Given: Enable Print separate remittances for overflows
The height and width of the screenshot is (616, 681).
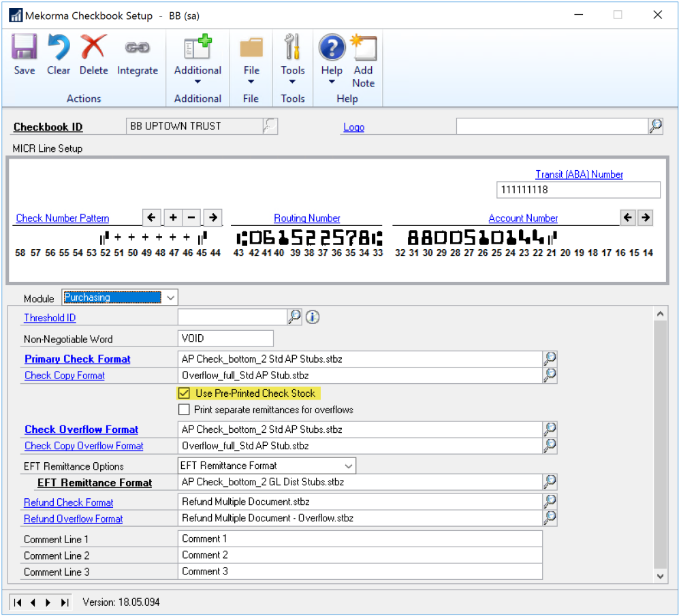Looking at the screenshot, I should click(x=184, y=410).
